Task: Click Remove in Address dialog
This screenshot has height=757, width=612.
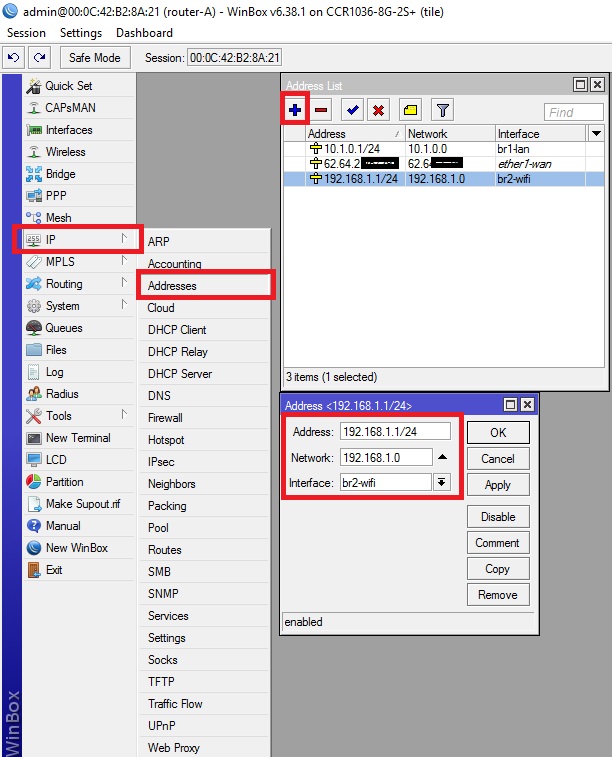Action: pos(498,595)
